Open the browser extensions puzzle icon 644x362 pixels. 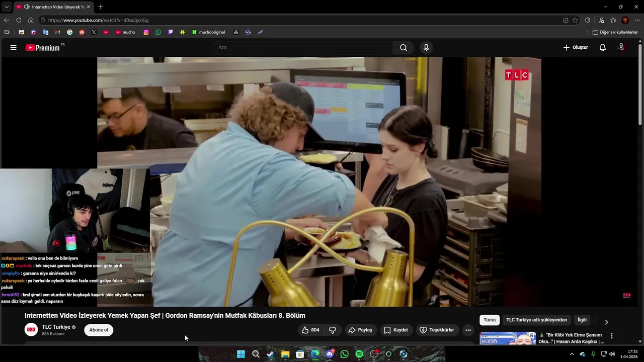point(588,20)
